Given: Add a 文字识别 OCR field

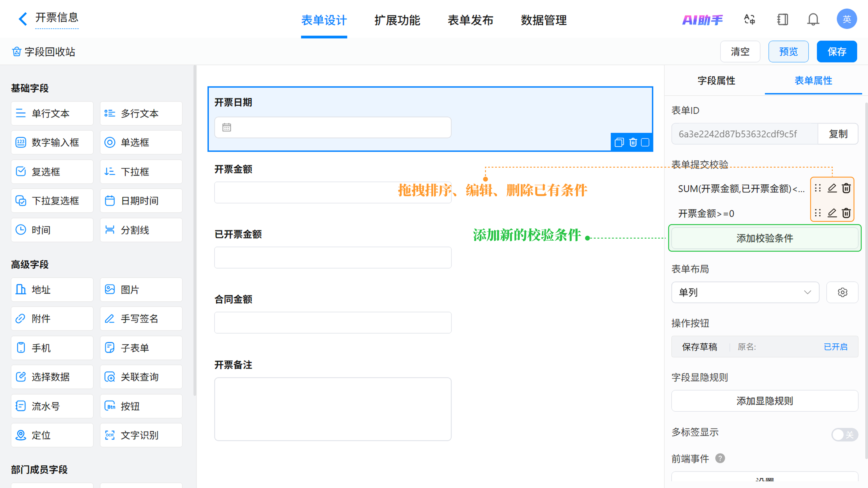Looking at the screenshot, I should tap(141, 435).
